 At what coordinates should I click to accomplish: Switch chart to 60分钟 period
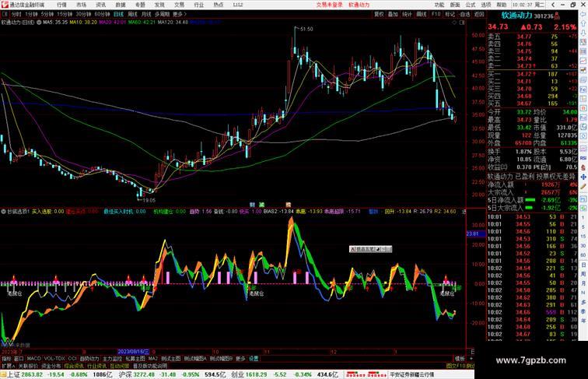[102, 14]
